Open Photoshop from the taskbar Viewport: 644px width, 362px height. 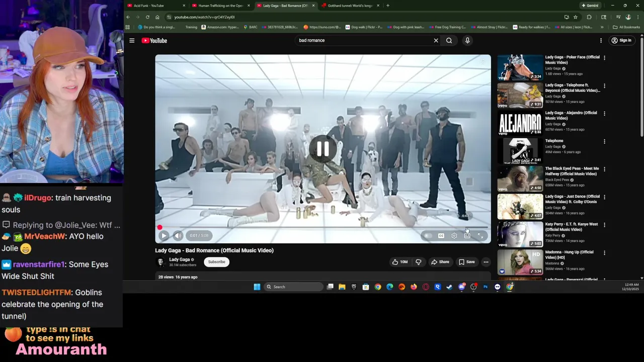486,287
